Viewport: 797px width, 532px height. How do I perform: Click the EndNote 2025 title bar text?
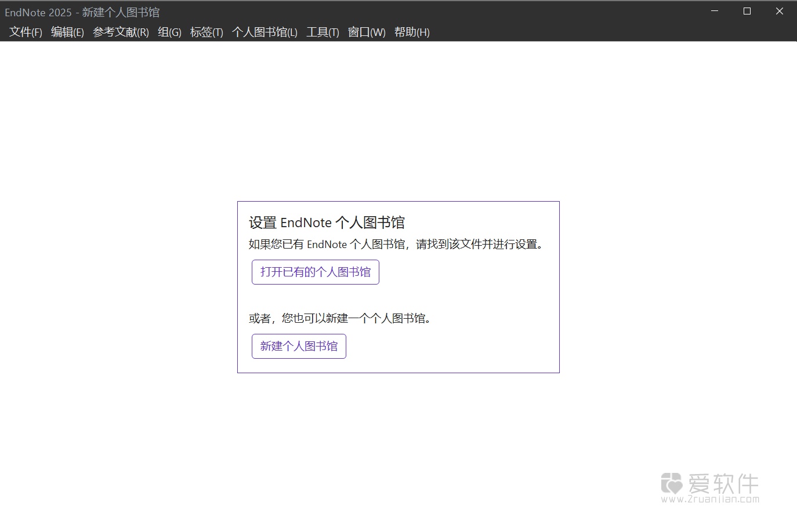pos(82,12)
